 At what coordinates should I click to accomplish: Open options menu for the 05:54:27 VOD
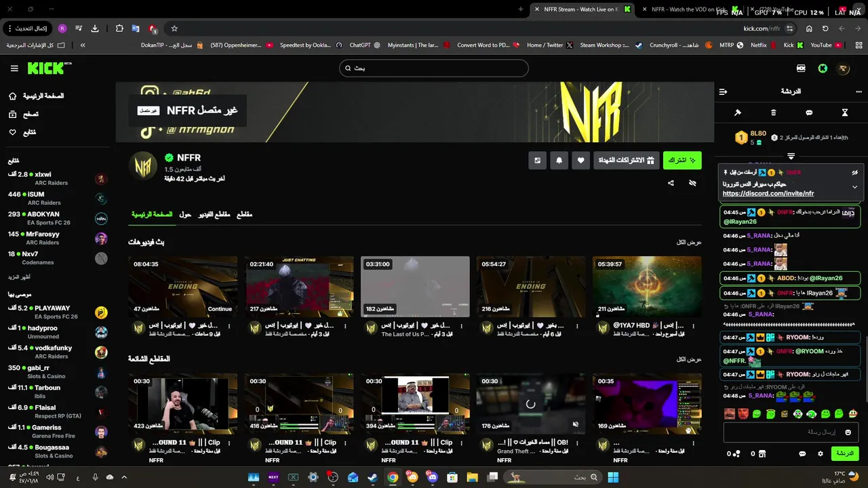576,327
